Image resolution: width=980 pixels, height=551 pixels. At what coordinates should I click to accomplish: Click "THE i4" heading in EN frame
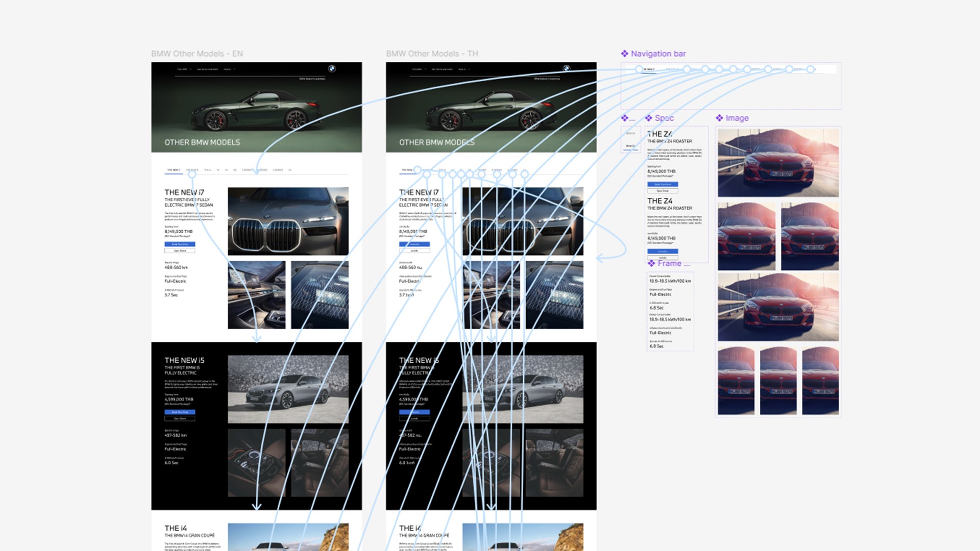pos(176,528)
